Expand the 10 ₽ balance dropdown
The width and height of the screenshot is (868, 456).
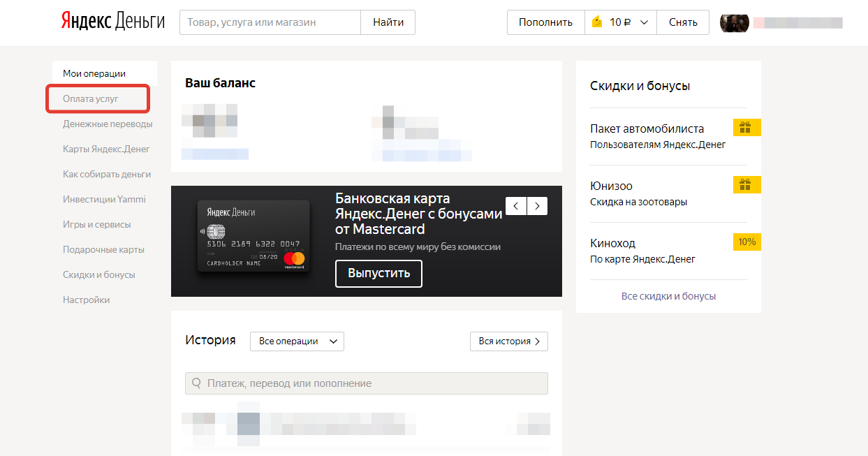(x=643, y=22)
